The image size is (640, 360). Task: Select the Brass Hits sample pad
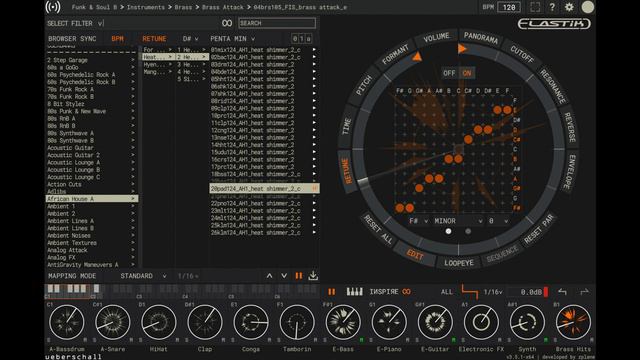[573, 322]
